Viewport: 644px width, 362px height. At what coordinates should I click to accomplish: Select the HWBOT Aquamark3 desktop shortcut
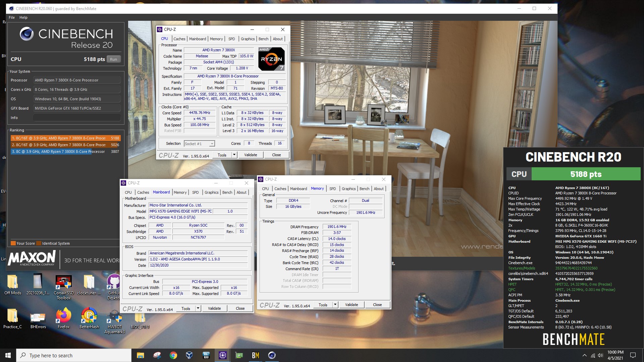[114, 321]
